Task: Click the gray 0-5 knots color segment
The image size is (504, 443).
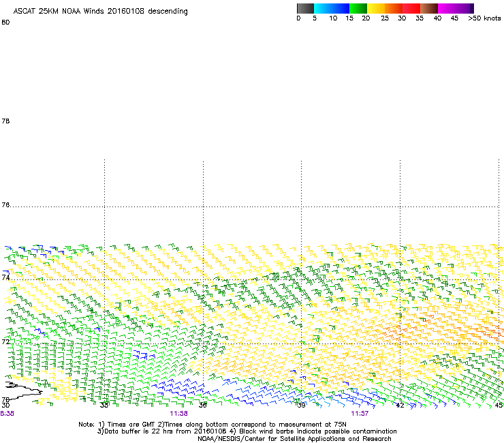Action: click(x=305, y=8)
